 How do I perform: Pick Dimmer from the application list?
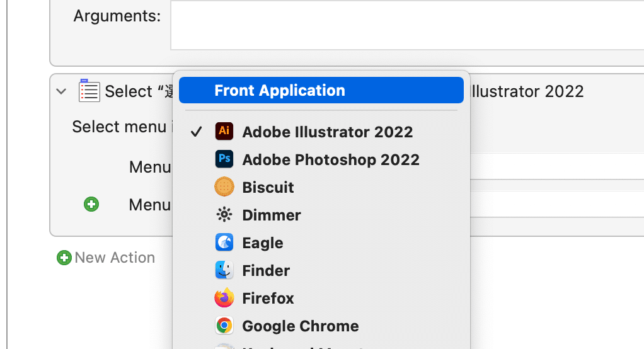pyautogui.click(x=321, y=215)
